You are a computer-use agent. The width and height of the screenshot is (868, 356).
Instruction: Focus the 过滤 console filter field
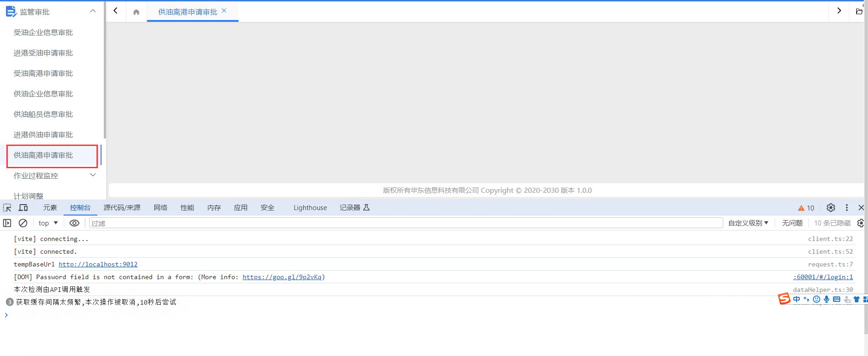coord(406,223)
